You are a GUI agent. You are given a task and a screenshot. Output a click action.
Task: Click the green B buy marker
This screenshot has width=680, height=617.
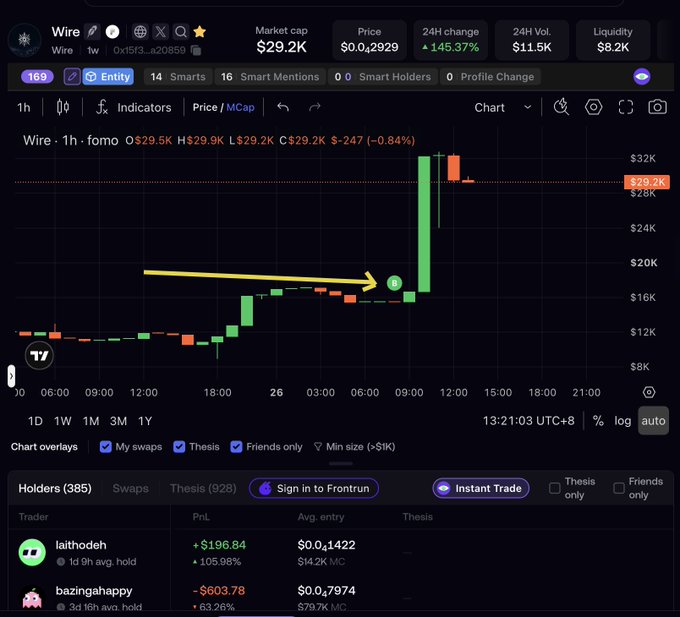(x=394, y=283)
